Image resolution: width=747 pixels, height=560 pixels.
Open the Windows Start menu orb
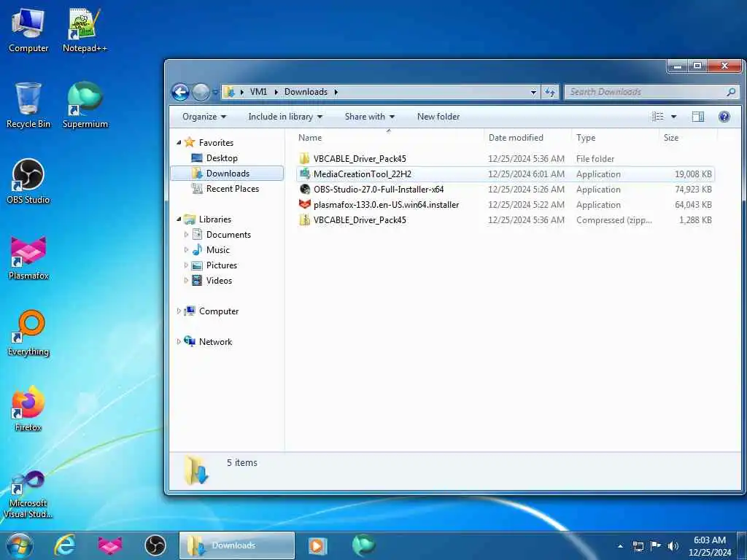coord(20,545)
